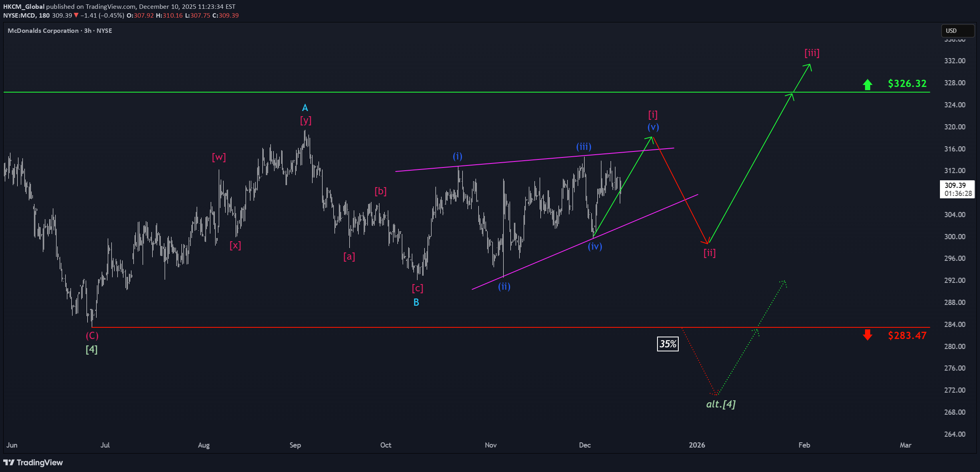The width and height of the screenshot is (980, 472).
Task: Click the cyan wave A label
Action: click(x=305, y=108)
